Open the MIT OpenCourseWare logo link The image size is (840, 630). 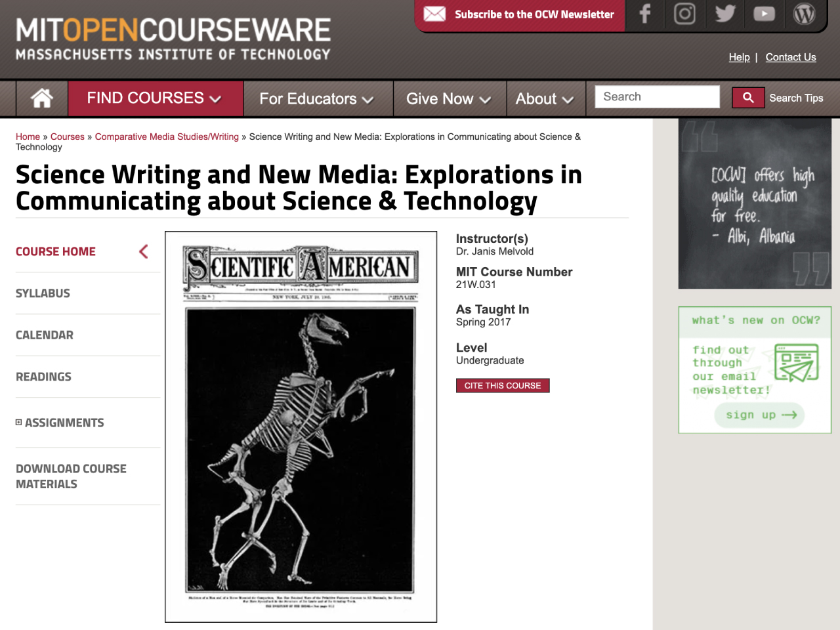173,39
